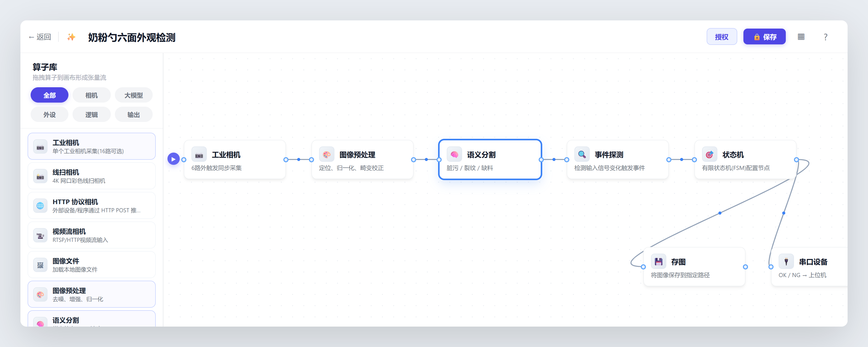The height and width of the screenshot is (347, 868).
Task: Select 线扫相机 card title in library
Action: click(x=66, y=172)
